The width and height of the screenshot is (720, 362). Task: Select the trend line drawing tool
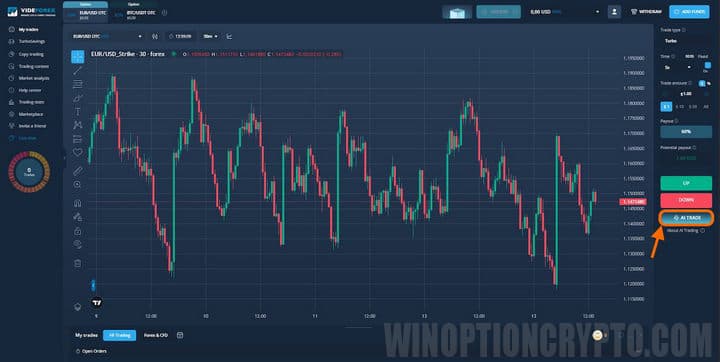78,70
